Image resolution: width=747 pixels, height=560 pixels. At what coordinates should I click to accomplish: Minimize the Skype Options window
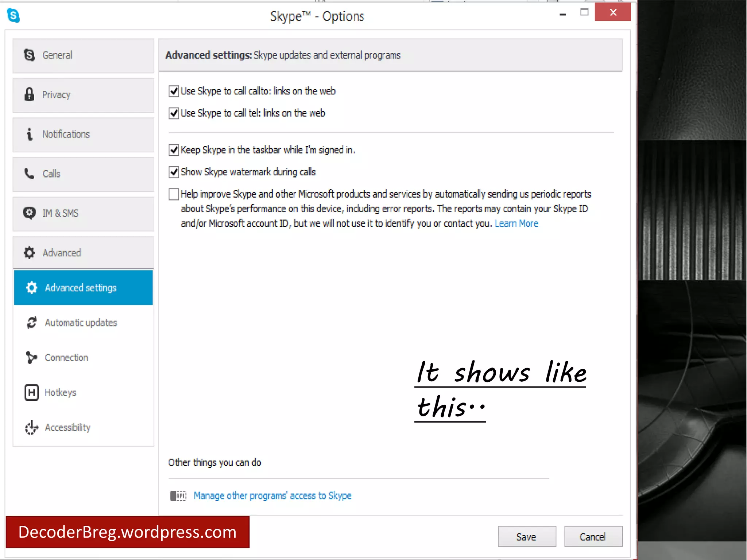563,14
